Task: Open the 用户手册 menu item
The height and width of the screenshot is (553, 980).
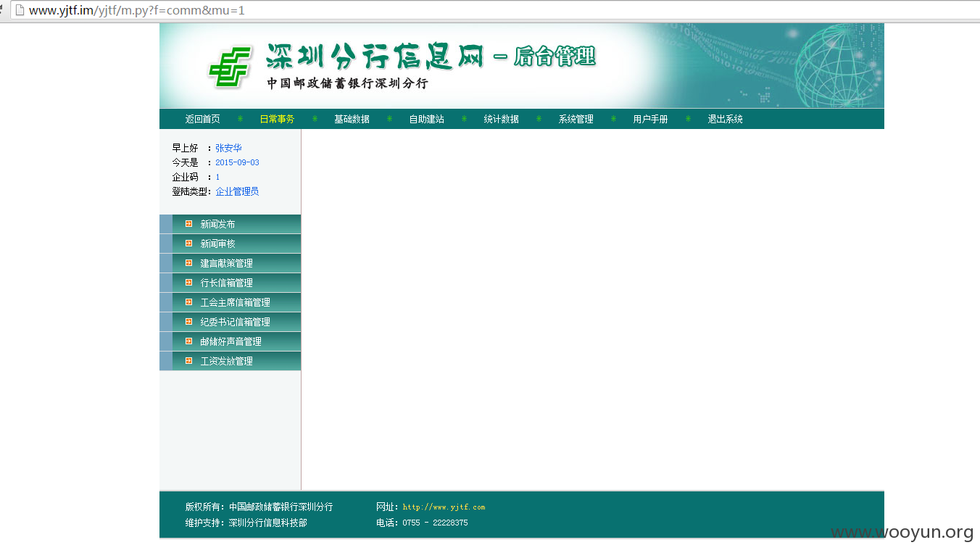Action: (x=650, y=119)
